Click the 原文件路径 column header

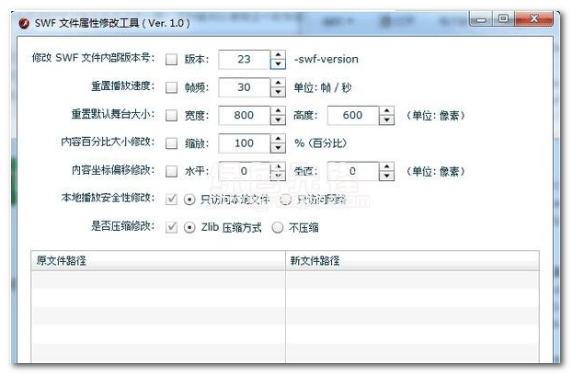click(158, 261)
